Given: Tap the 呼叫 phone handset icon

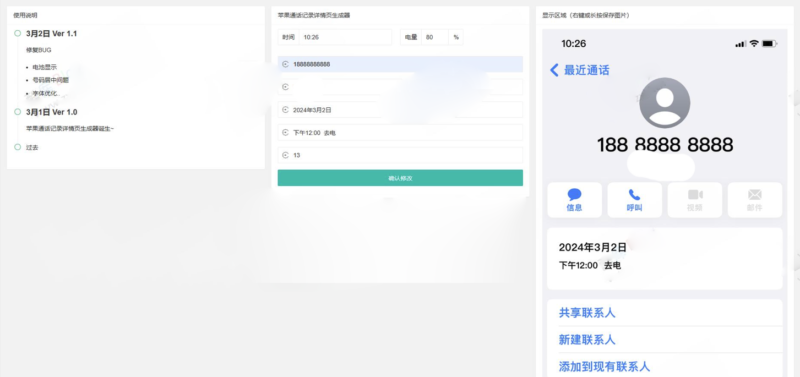Looking at the screenshot, I should [634, 194].
